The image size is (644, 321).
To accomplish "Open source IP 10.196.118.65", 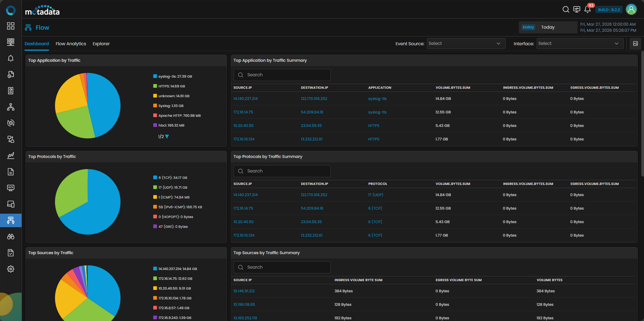I will click(x=244, y=304).
